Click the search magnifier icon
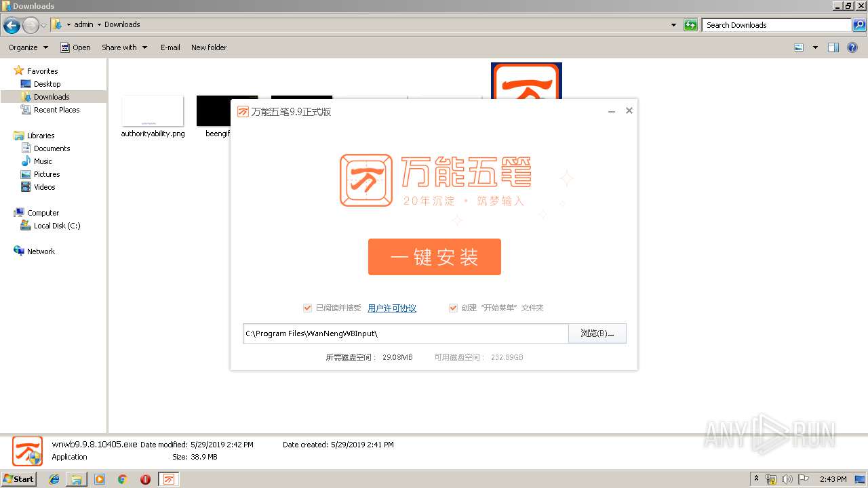Viewport: 868px width, 488px height. point(859,25)
